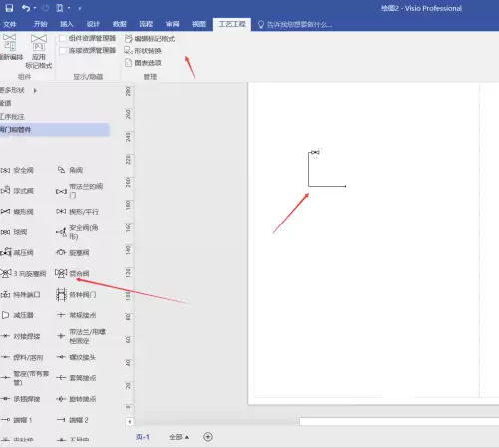499x448 pixels.
Task: Enable the 连接资源管理器 checkbox
Action: pos(62,51)
